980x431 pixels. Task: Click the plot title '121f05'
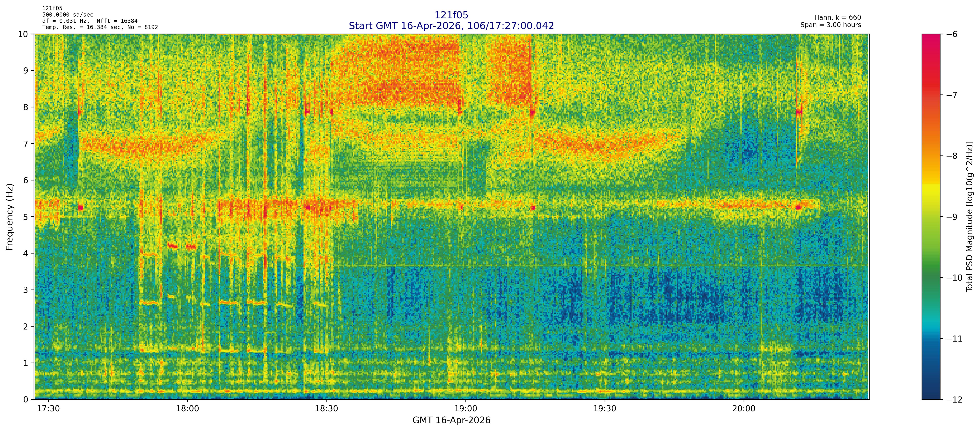tap(451, 15)
